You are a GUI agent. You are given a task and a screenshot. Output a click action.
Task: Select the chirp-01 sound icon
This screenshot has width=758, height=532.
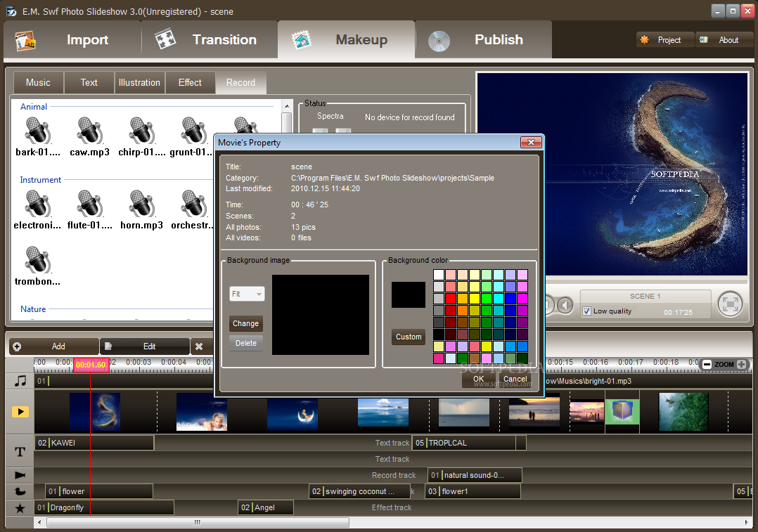point(141,131)
